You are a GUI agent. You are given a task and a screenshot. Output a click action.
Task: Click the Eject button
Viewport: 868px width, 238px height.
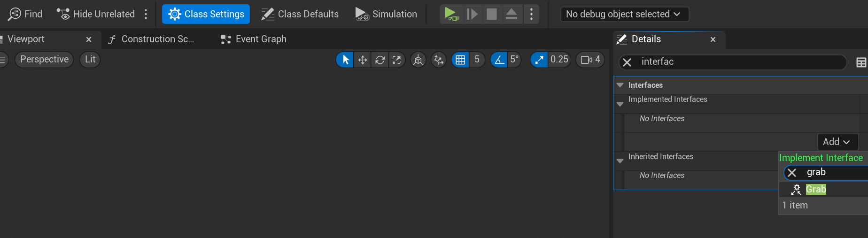pyautogui.click(x=512, y=14)
